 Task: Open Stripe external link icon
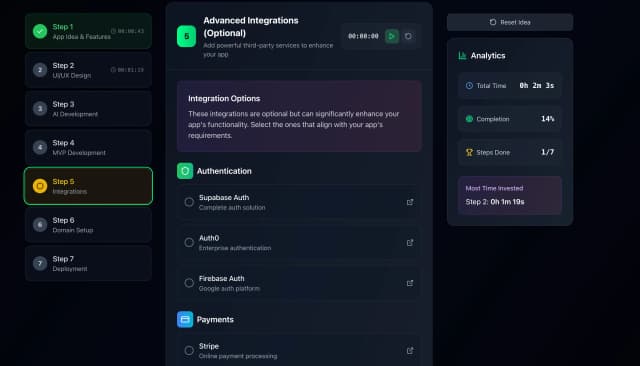410,350
